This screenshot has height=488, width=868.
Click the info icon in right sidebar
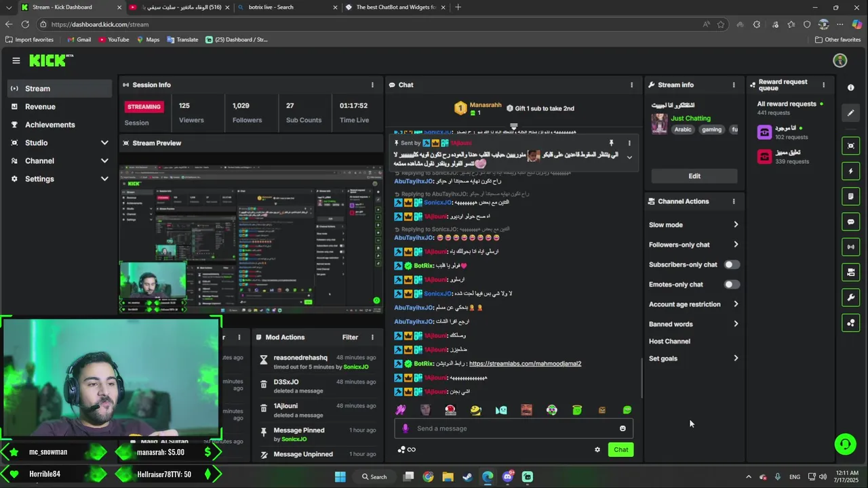(x=851, y=87)
